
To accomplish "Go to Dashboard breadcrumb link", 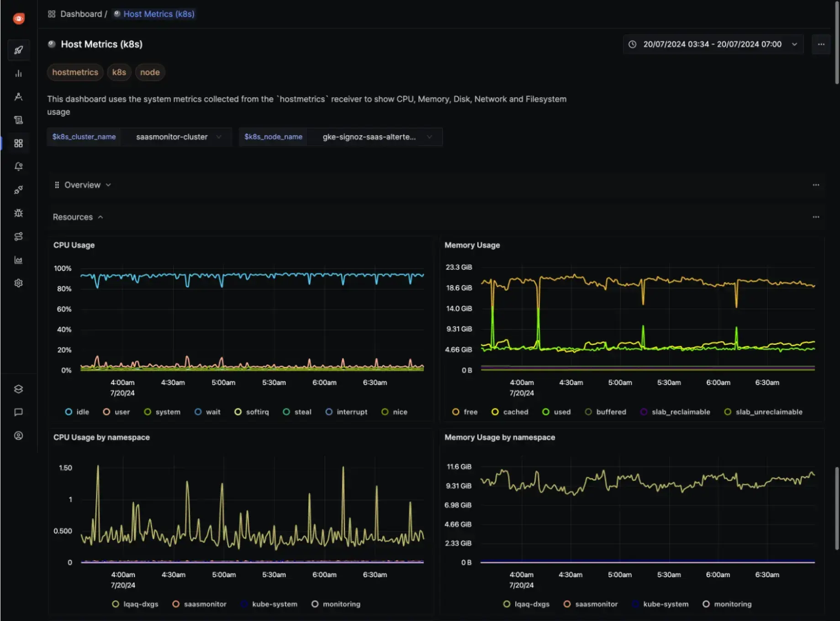I will 81,14.
